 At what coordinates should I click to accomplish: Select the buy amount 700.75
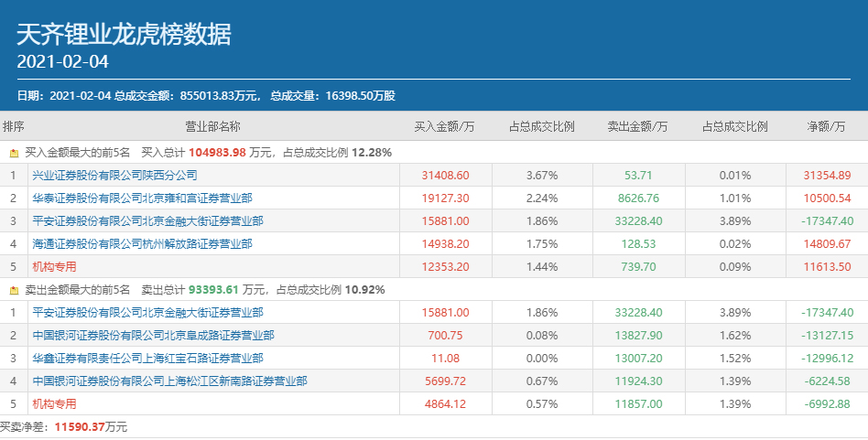[x=445, y=335]
